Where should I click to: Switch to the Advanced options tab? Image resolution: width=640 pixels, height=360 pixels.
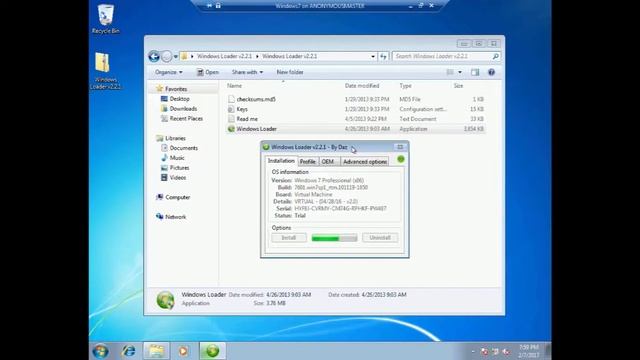(365, 162)
